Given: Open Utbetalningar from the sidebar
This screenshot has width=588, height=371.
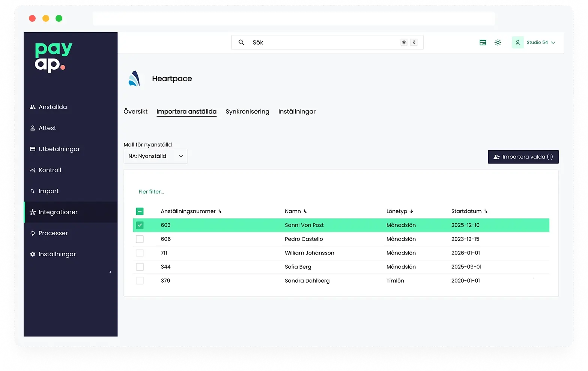Looking at the screenshot, I should [x=59, y=149].
